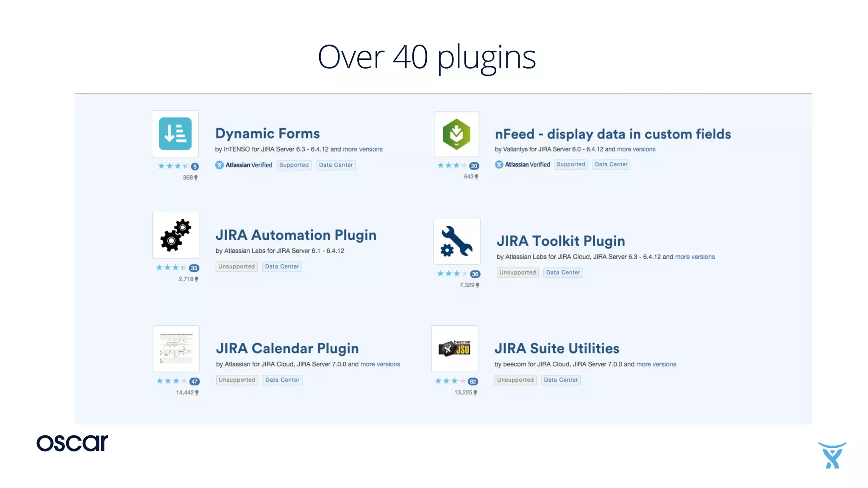
Task: Click 'more versions' link under JIRA Suite Utilities
Action: 656,364
